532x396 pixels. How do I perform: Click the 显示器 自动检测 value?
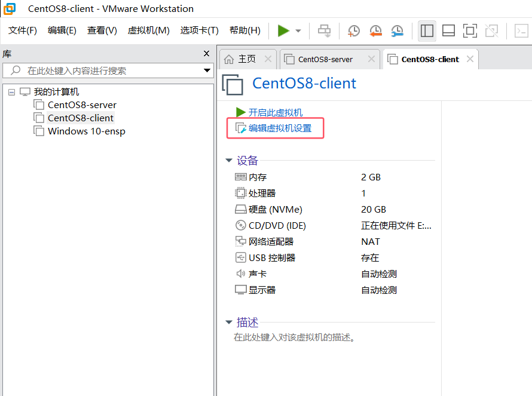(378, 290)
